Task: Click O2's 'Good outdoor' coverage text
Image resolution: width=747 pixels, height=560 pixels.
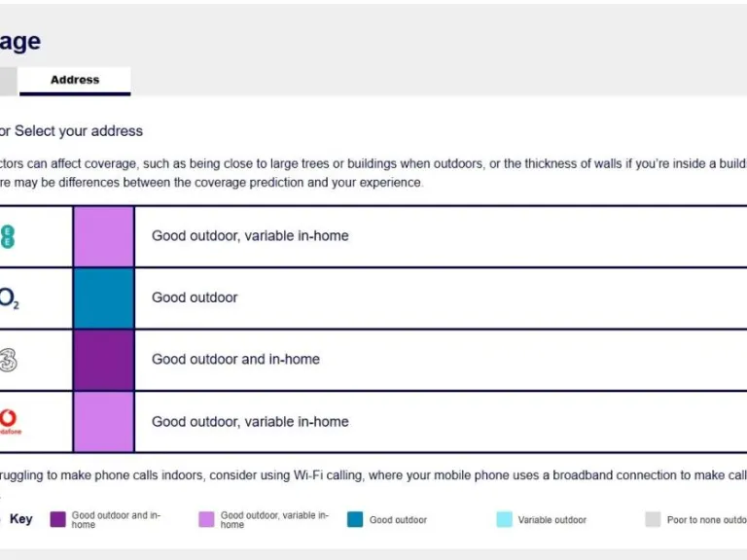Action: pos(195,297)
